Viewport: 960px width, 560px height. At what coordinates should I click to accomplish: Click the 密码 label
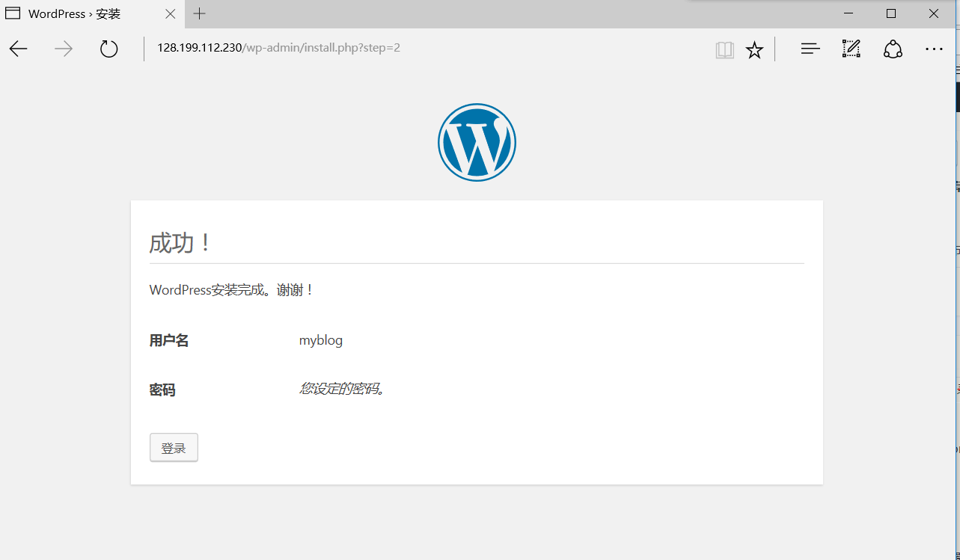(x=162, y=390)
